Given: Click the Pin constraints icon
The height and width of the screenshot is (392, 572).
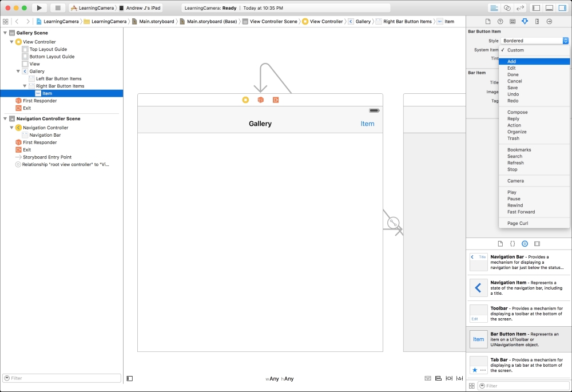Looking at the screenshot, I should pos(448,378).
